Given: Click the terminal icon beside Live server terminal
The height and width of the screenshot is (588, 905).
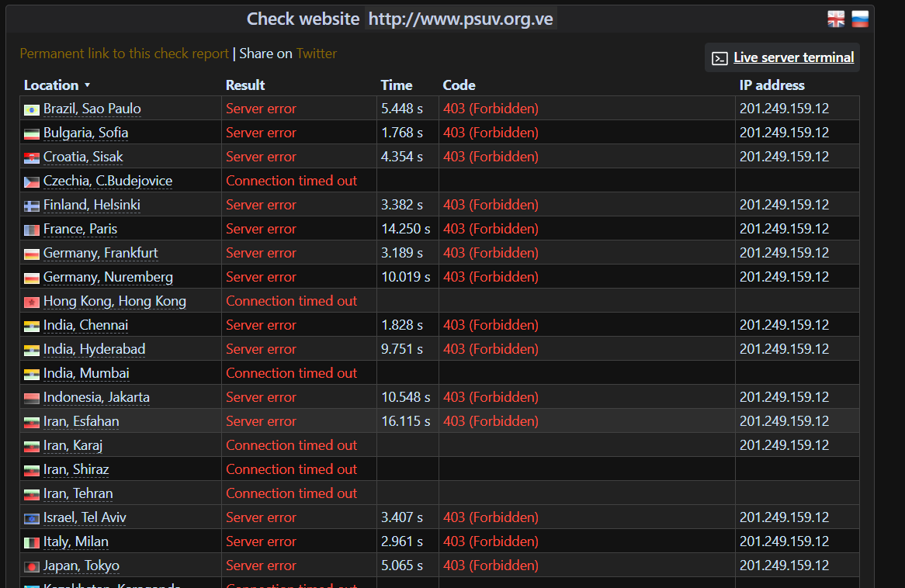Looking at the screenshot, I should pyautogui.click(x=719, y=58).
